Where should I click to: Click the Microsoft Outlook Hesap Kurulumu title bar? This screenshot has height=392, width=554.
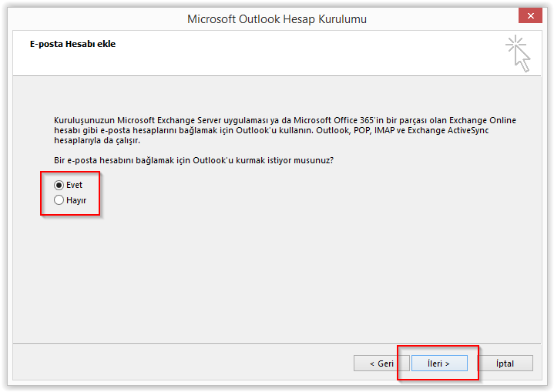[277, 19]
